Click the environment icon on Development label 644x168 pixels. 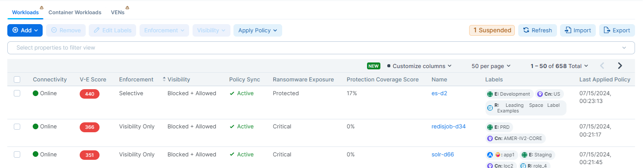(490, 94)
